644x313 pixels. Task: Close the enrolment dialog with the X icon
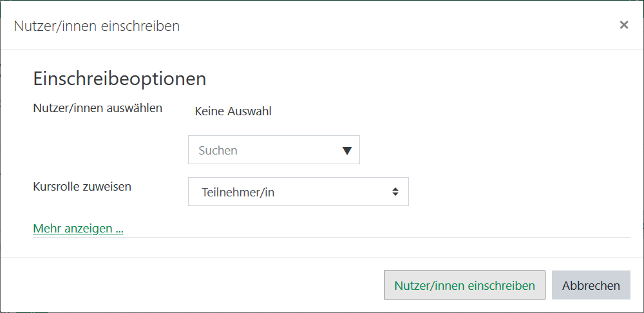(x=623, y=25)
